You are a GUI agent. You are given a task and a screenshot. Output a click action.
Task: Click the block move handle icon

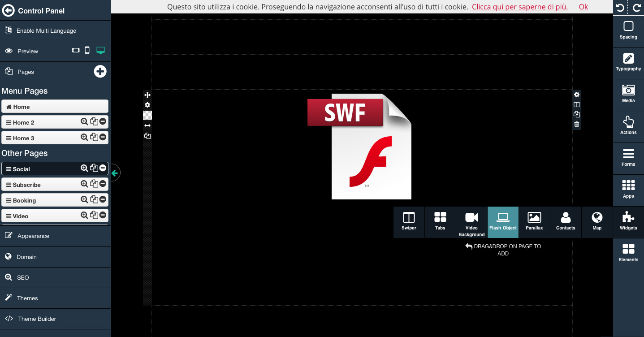(147, 95)
